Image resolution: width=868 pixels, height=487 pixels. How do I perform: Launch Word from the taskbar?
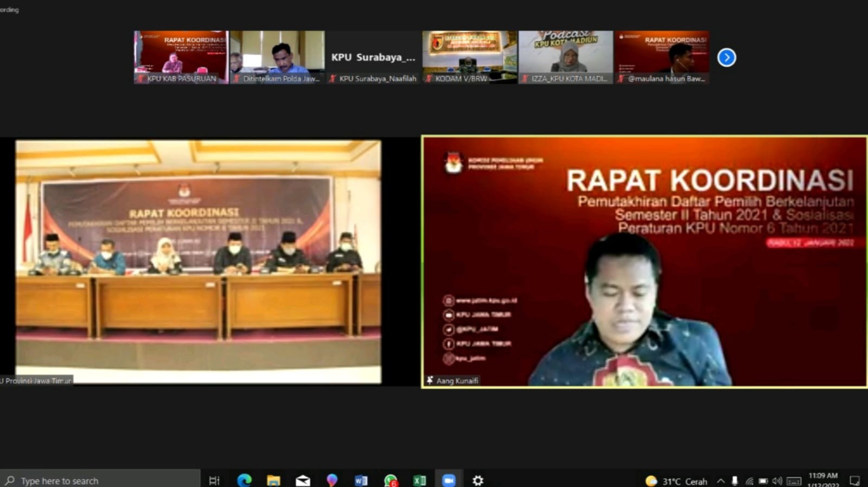pos(361,480)
